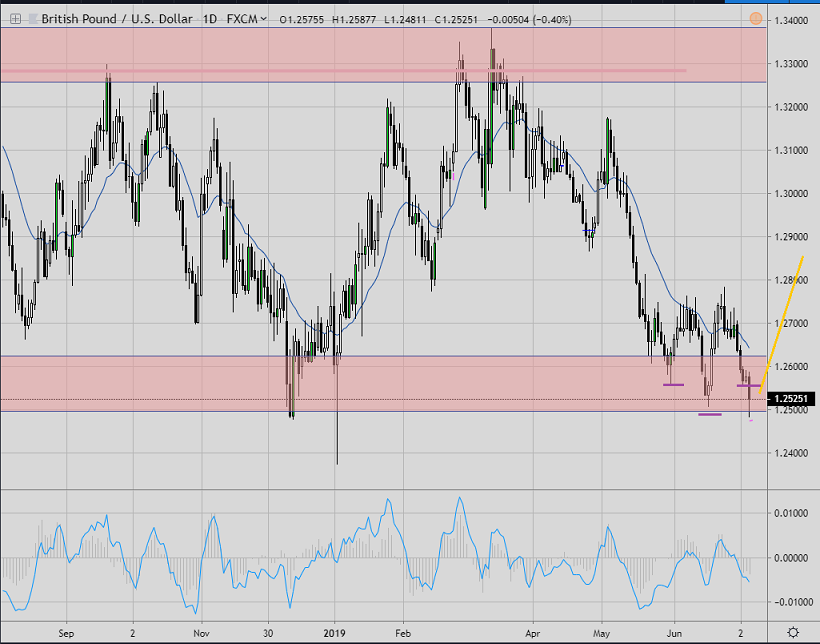The width and height of the screenshot is (820, 644).
Task: Click the 1D interval label
Action: pyautogui.click(x=210, y=19)
